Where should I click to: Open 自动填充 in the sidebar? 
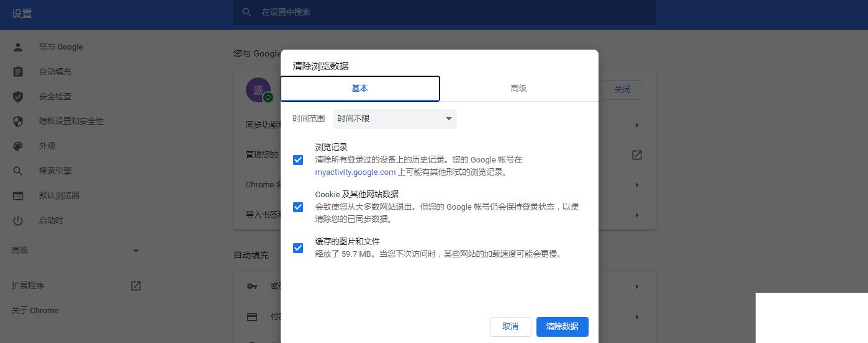click(55, 72)
